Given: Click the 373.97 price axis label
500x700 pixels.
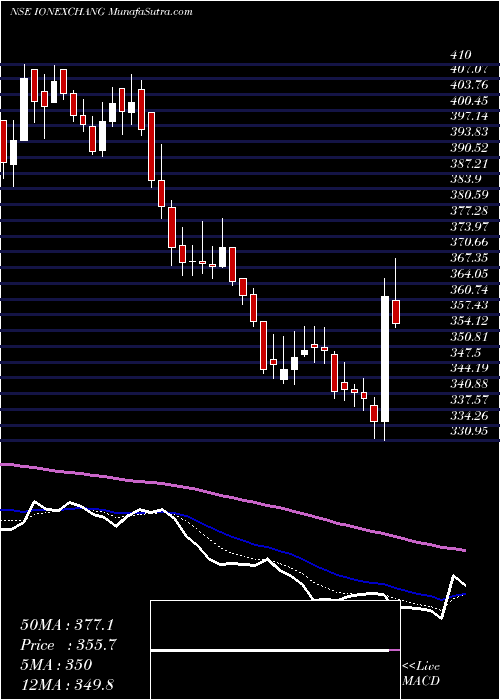Looking at the screenshot, I should pyautogui.click(x=468, y=226).
